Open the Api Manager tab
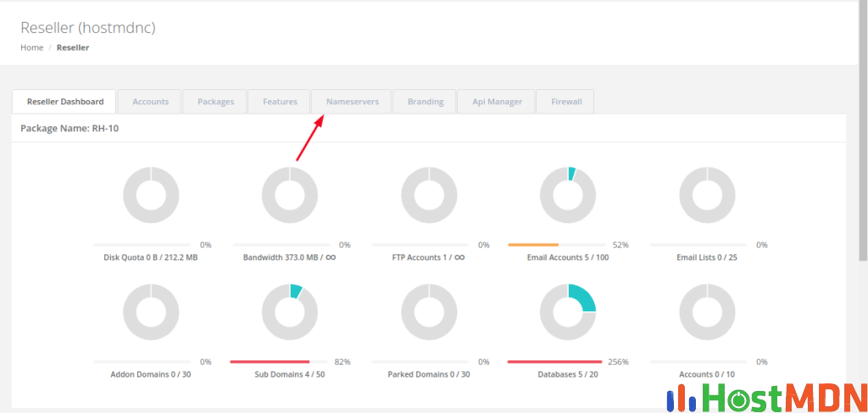Viewport: 868px width, 413px height. tap(497, 102)
